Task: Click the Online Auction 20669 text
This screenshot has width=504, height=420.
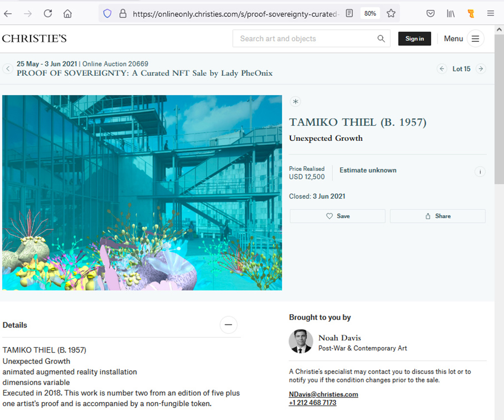Action: pyautogui.click(x=115, y=64)
